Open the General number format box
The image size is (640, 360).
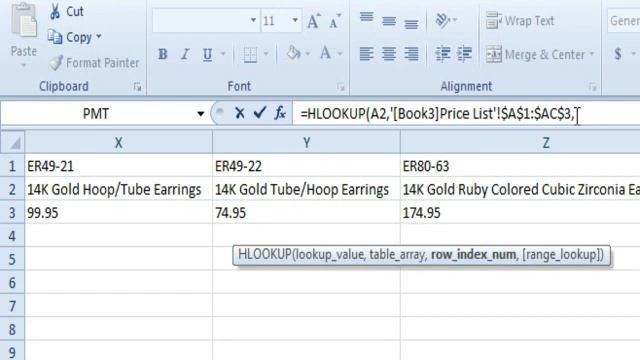(624, 20)
